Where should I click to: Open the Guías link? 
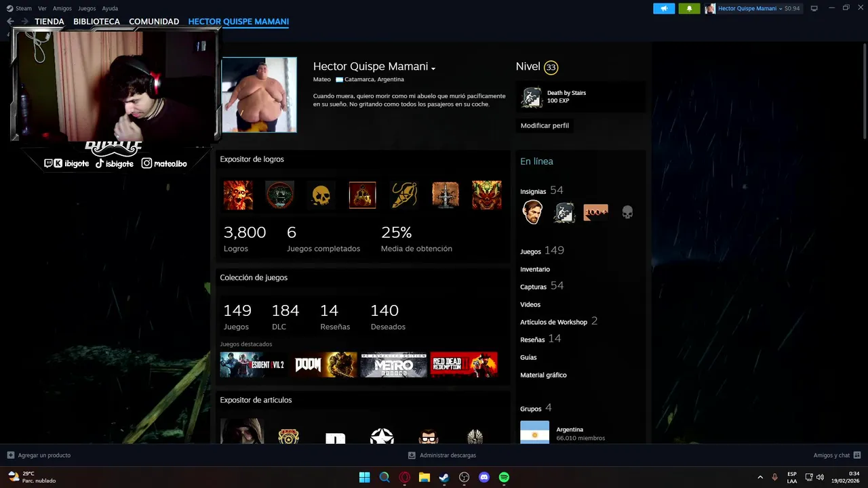click(528, 357)
